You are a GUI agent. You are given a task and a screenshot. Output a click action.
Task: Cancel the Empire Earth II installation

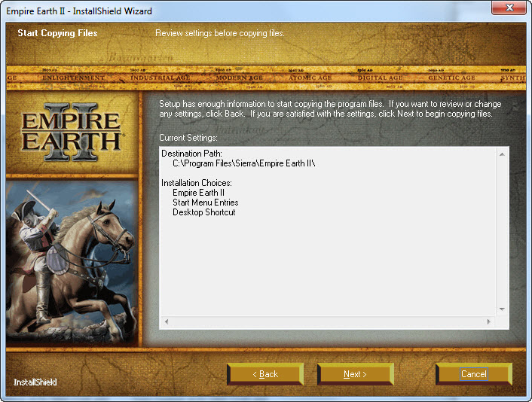(x=474, y=374)
